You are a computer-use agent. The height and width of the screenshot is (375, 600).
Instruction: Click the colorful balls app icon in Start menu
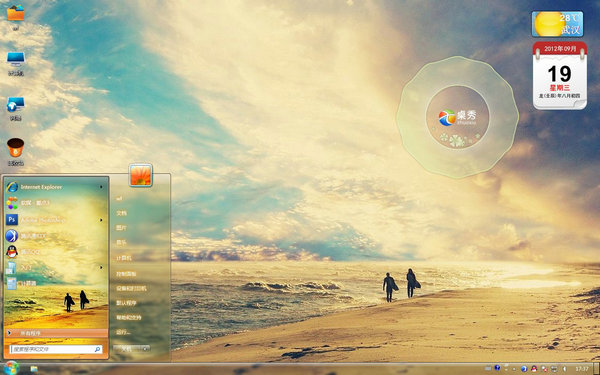point(12,203)
